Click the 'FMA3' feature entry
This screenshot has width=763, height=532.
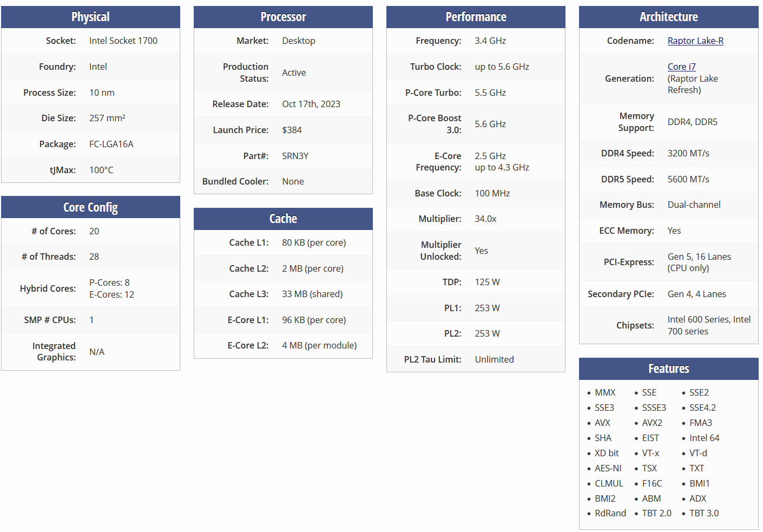click(701, 423)
